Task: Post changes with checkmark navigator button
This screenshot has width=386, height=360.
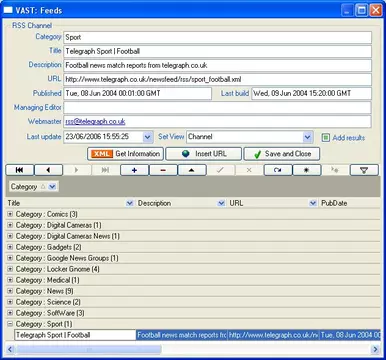Action: click(x=220, y=170)
